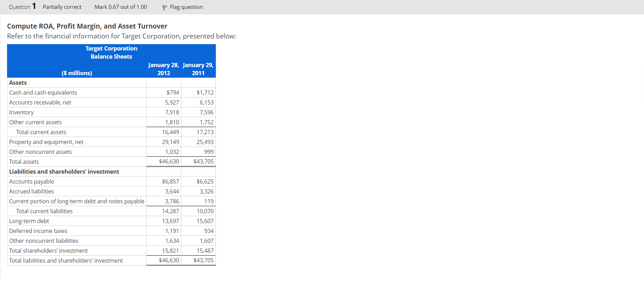
Task: Click the Flag question link
Action: 186,7
